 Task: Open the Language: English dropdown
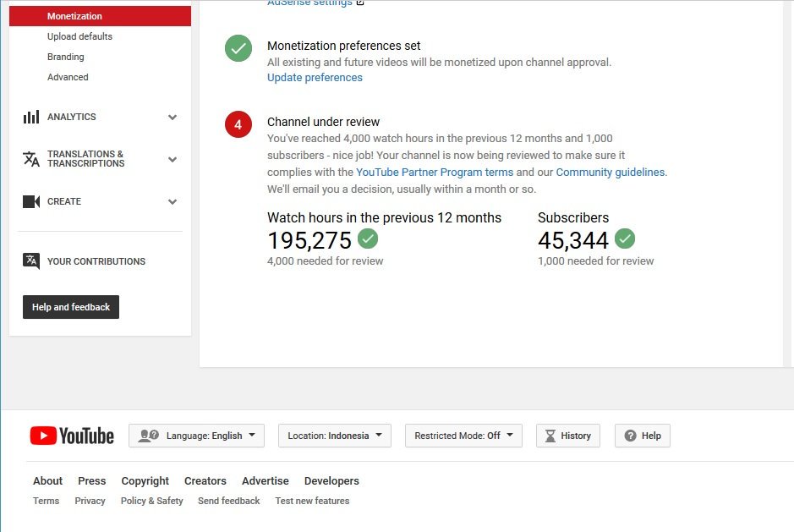click(x=196, y=436)
